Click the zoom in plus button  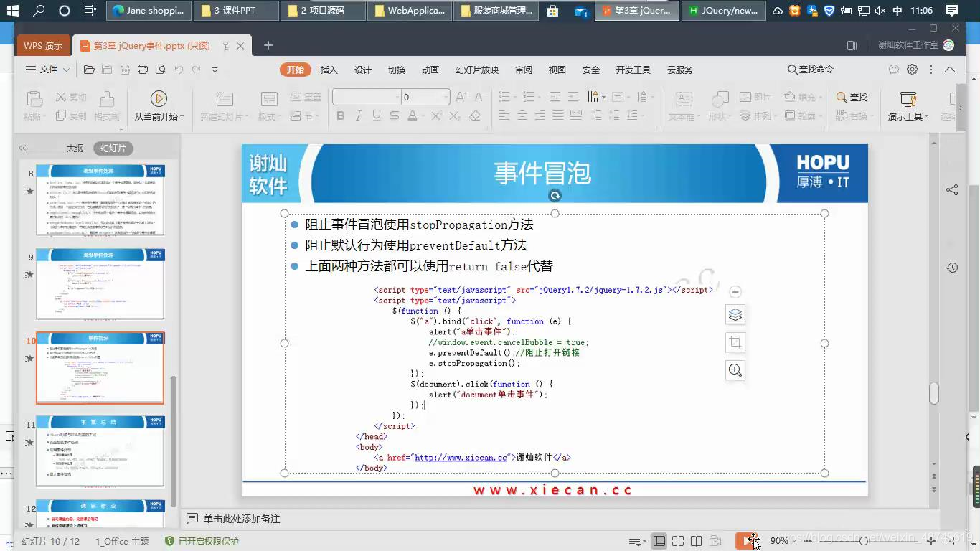coord(932,541)
